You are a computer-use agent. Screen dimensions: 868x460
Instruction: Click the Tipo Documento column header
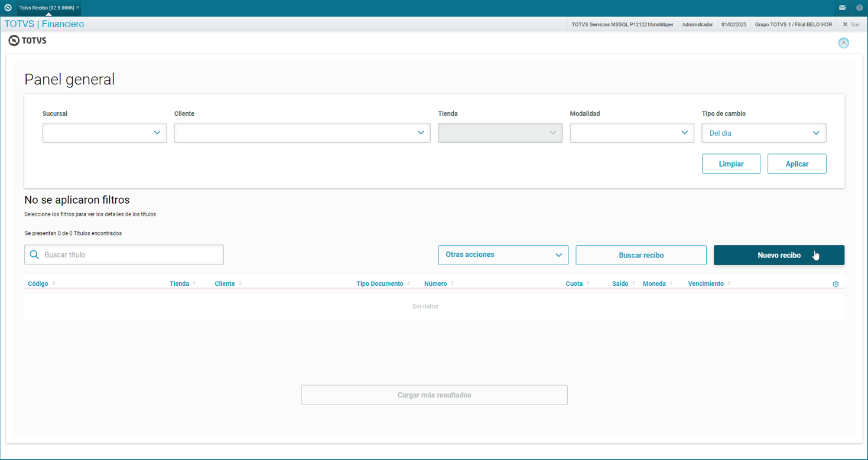380,283
